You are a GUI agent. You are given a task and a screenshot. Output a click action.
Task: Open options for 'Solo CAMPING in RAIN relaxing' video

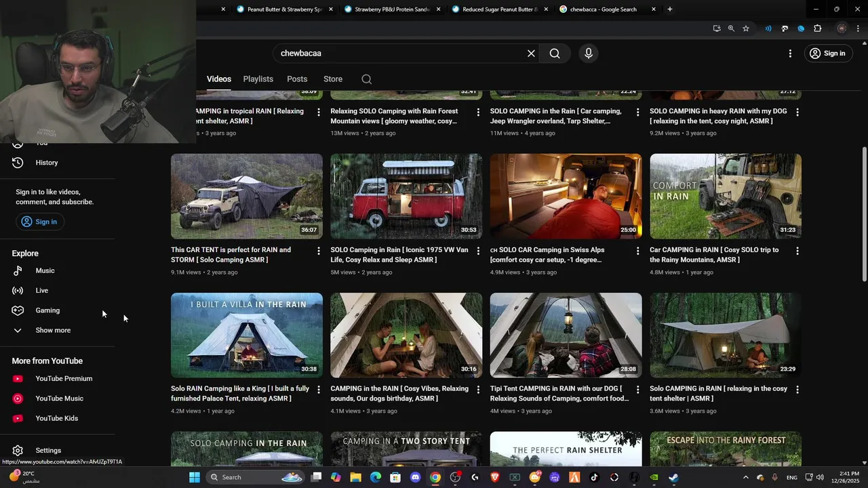click(797, 390)
